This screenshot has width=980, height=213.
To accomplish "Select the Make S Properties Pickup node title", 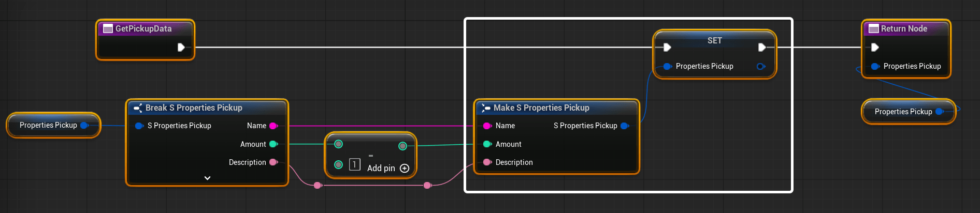I will pos(541,108).
